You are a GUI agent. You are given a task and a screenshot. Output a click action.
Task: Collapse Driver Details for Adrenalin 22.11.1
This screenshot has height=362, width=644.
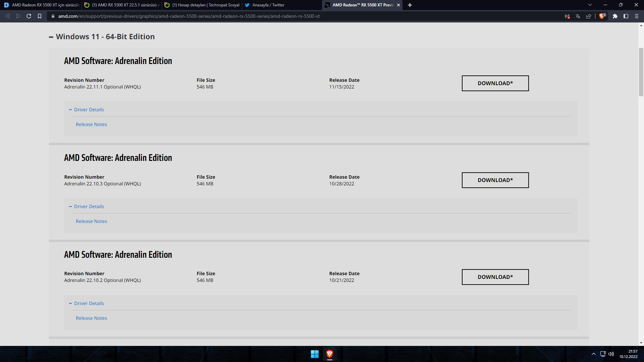pyautogui.click(x=89, y=110)
